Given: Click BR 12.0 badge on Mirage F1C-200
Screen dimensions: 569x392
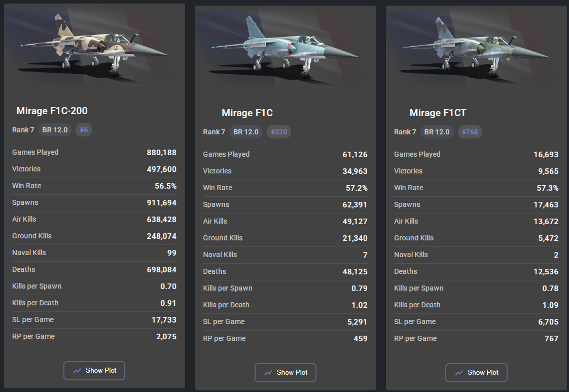Looking at the screenshot, I should coord(55,130).
